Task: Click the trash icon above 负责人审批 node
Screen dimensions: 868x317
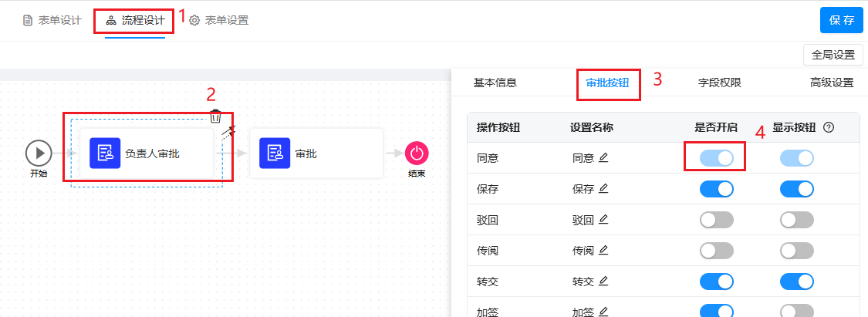Action: pos(216,117)
